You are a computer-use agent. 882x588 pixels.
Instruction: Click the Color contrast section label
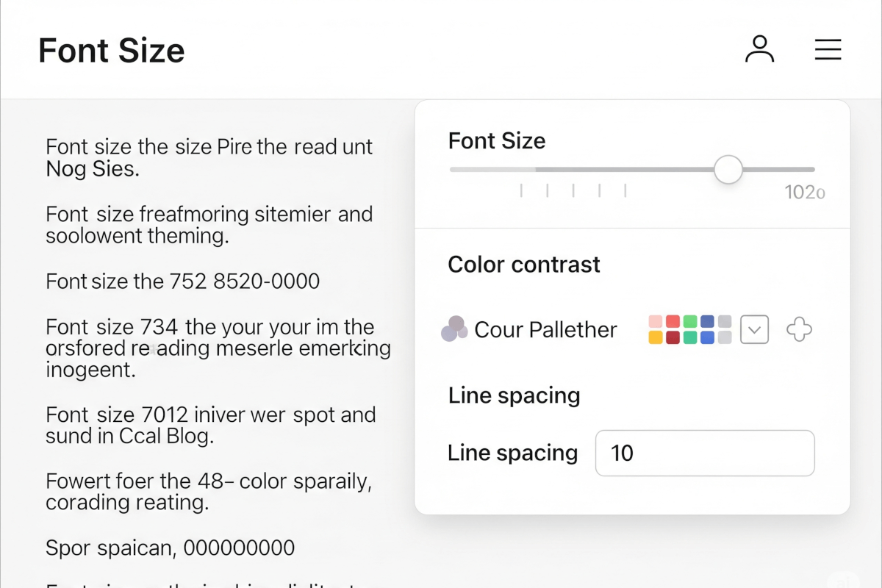point(524,264)
